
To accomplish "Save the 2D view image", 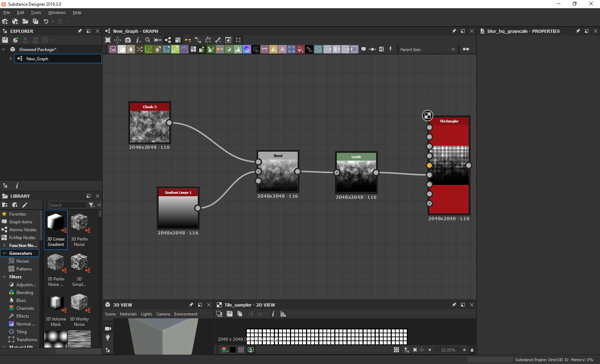I will pos(230,314).
